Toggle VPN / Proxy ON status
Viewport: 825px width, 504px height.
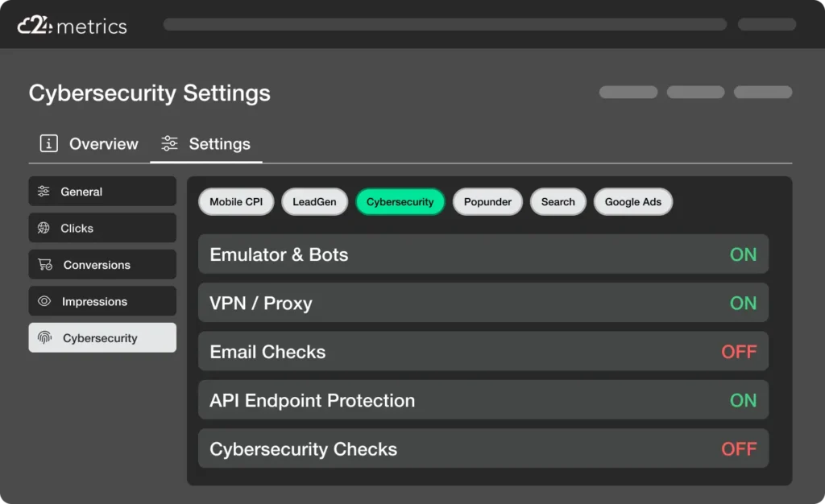(x=743, y=304)
